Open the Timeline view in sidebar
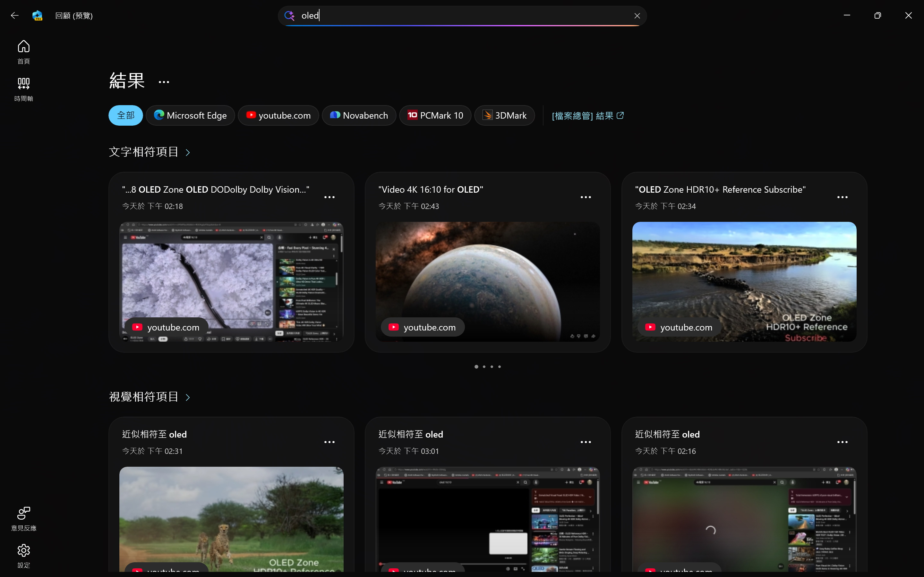This screenshot has height=577, width=924. (x=24, y=89)
